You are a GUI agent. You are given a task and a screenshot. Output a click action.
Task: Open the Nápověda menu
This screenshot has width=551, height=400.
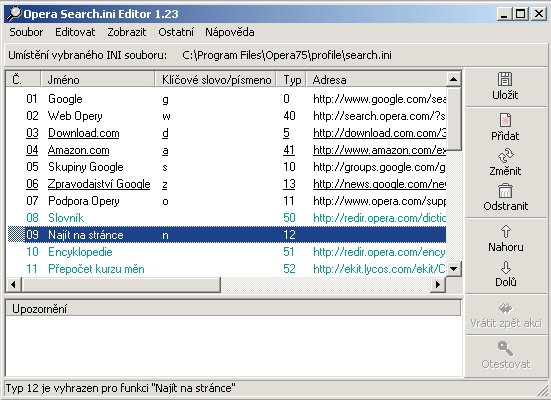pyautogui.click(x=230, y=32)
